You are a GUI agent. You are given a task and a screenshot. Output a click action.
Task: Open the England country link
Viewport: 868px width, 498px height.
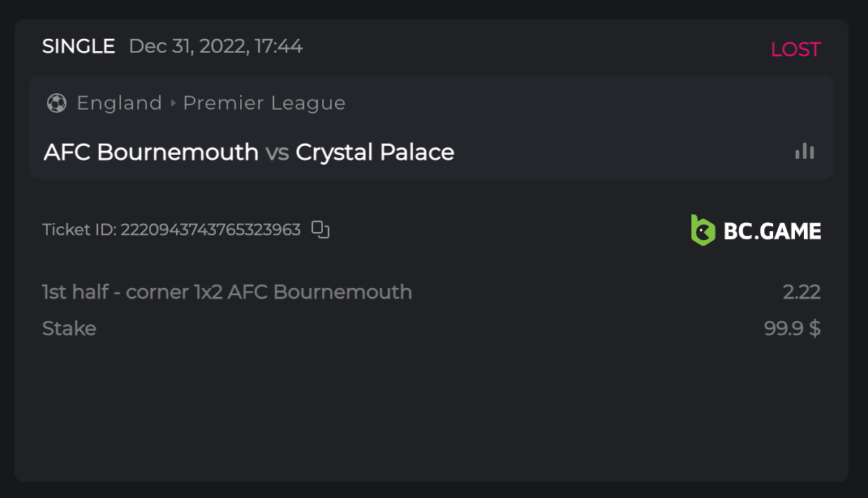click(119, 103)
